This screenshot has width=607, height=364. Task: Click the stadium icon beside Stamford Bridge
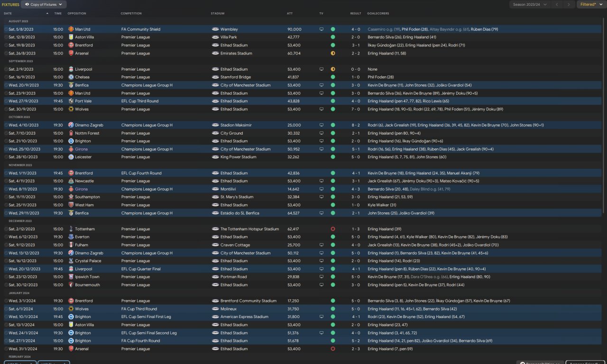(215, 77)
